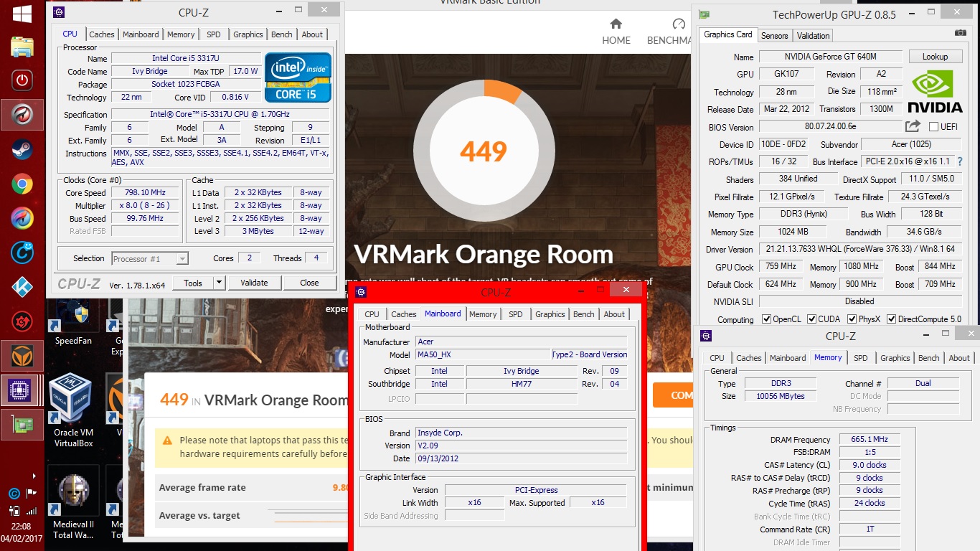Click the blue circular arrow taskbar app icon
Viewport: 980px width, 551px height.
[22, 252]
